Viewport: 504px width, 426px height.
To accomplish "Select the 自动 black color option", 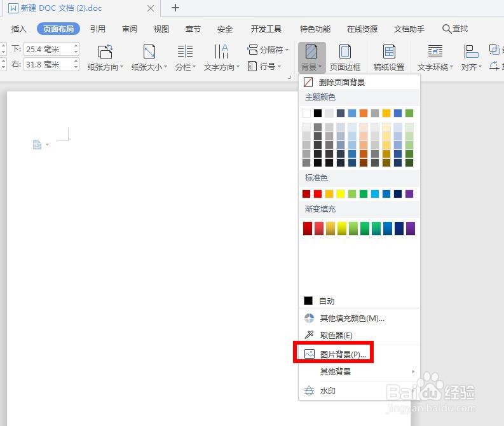I will point(359,301).
